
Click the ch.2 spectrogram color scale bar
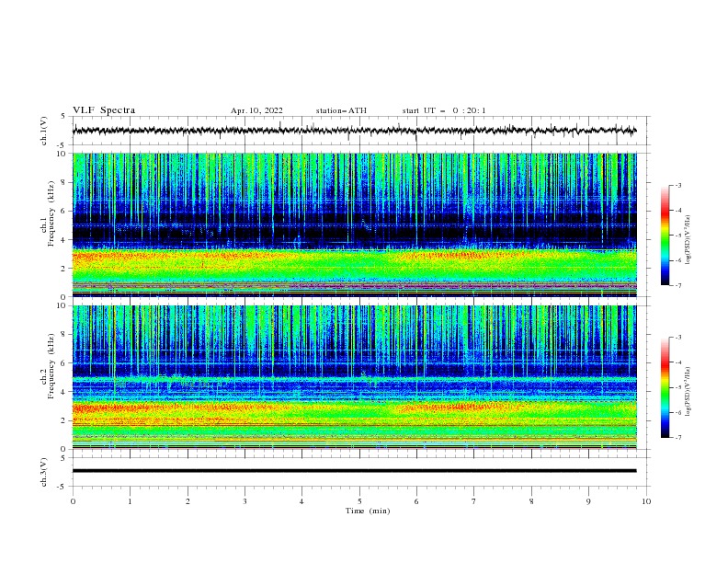pos(665,387)
